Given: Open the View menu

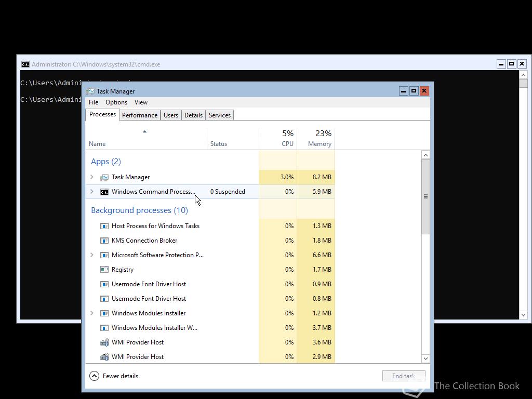Looking at the screenshot, I should pos(141,102).
